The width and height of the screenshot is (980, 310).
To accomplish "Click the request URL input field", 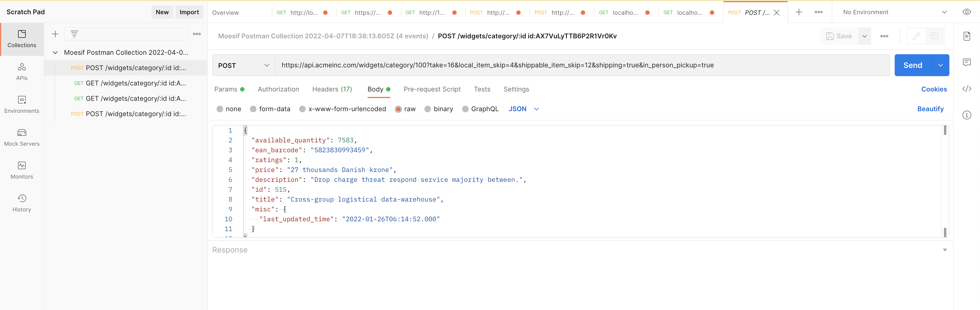I will pos(582,65).
